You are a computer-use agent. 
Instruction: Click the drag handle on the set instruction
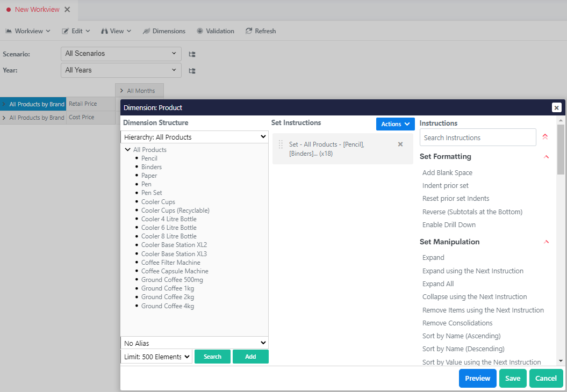[280, 145]
